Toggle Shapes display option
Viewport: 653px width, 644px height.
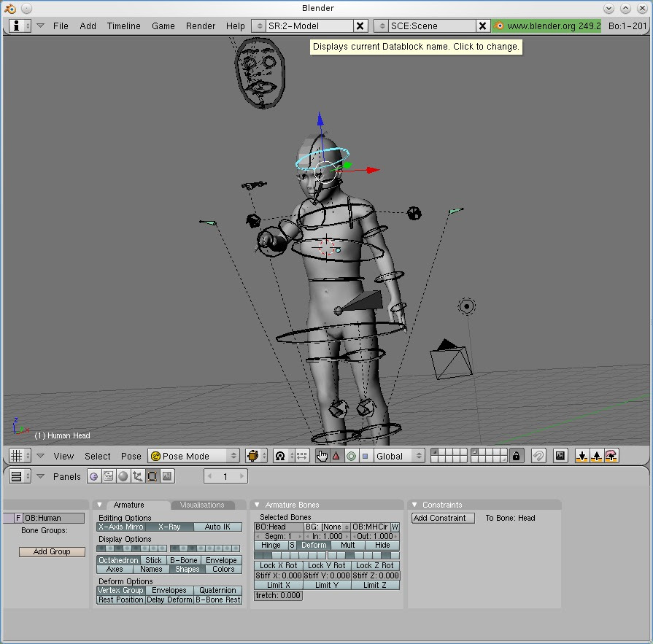[x=188, y=569]
